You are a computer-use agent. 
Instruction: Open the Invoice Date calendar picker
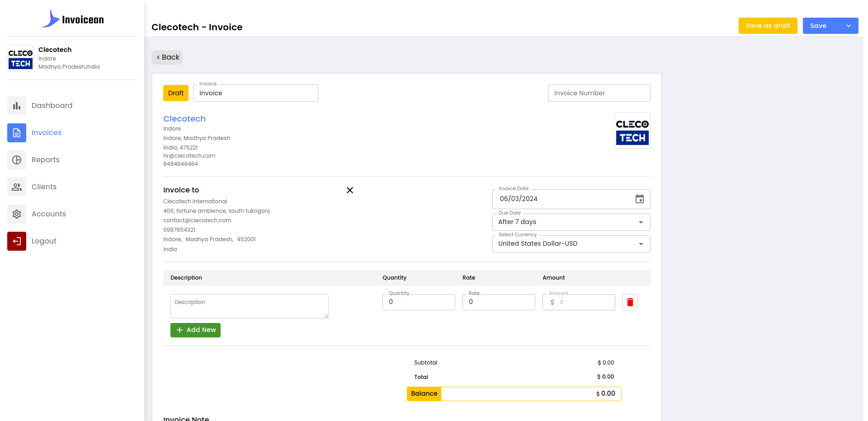[x=640, y=199]
